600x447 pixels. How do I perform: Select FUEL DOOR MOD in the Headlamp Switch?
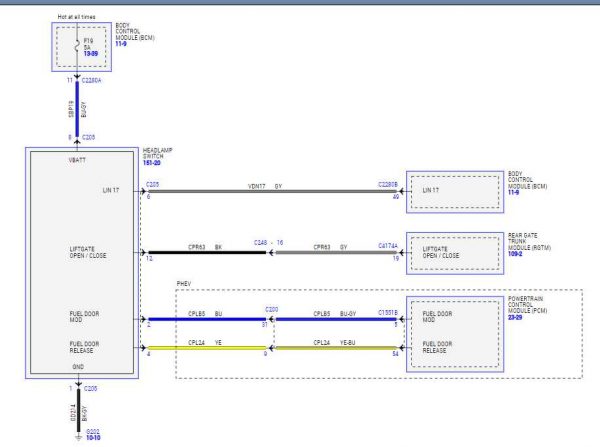[x=84, y=316]
